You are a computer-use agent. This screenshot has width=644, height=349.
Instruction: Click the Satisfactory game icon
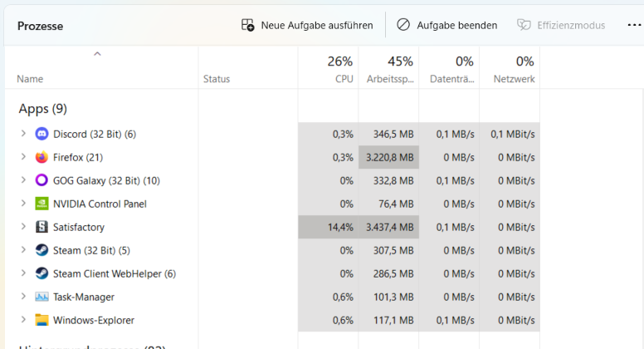click(41, 227)
